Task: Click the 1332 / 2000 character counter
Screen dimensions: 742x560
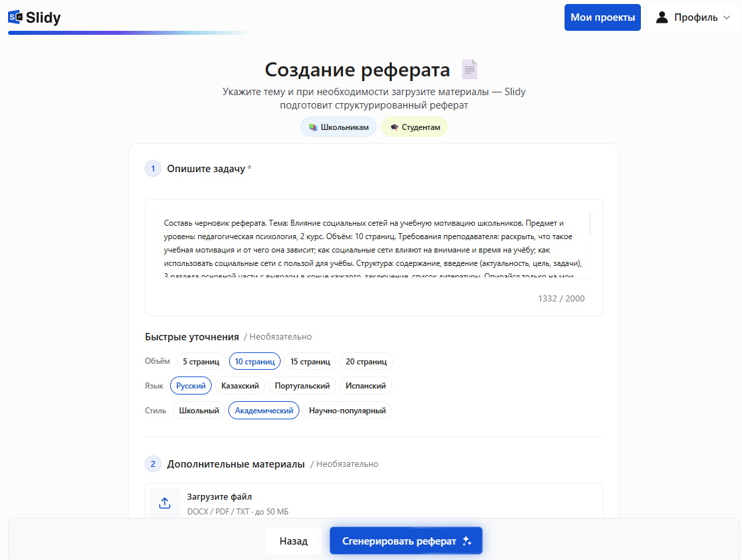Action: (561, 298)
